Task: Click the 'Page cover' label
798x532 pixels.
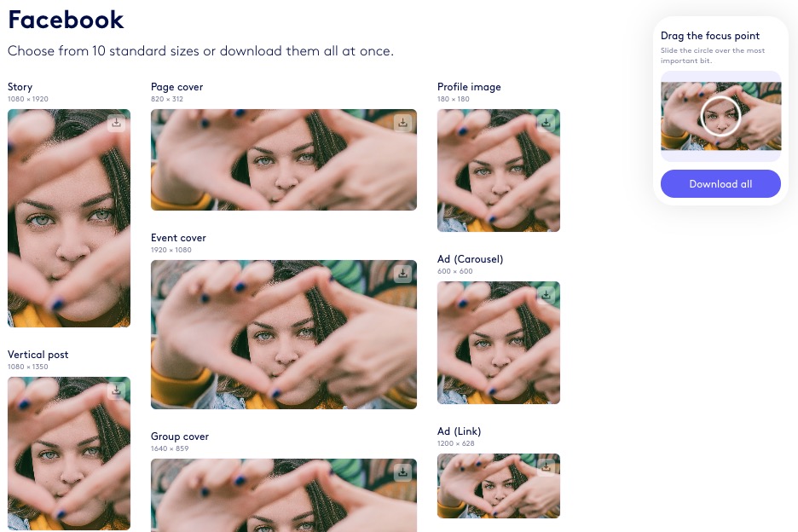Action: click(176, 87)
